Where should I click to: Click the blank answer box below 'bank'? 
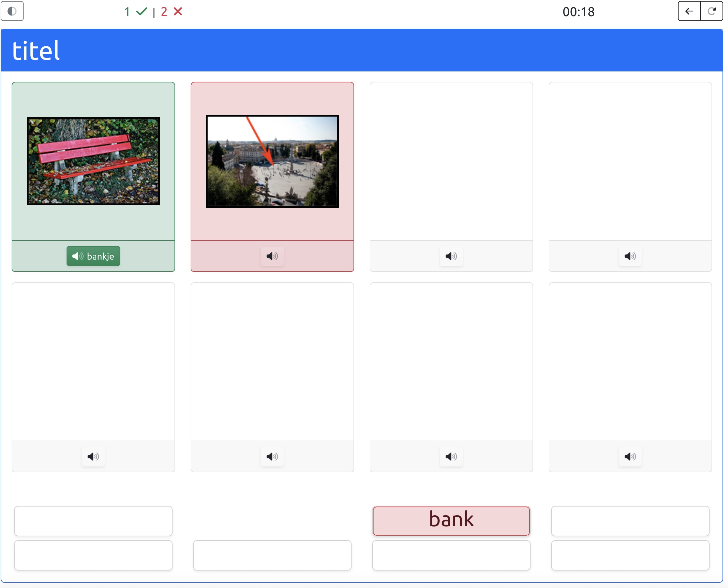pos(451,555)
